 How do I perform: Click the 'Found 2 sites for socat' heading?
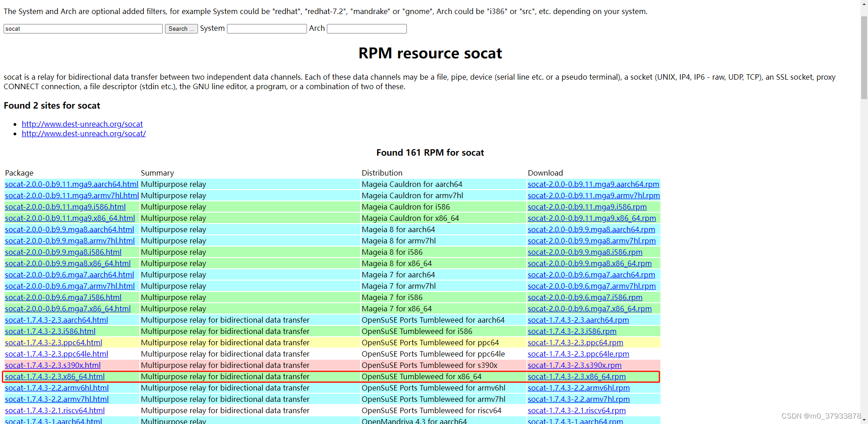point(52,105)
